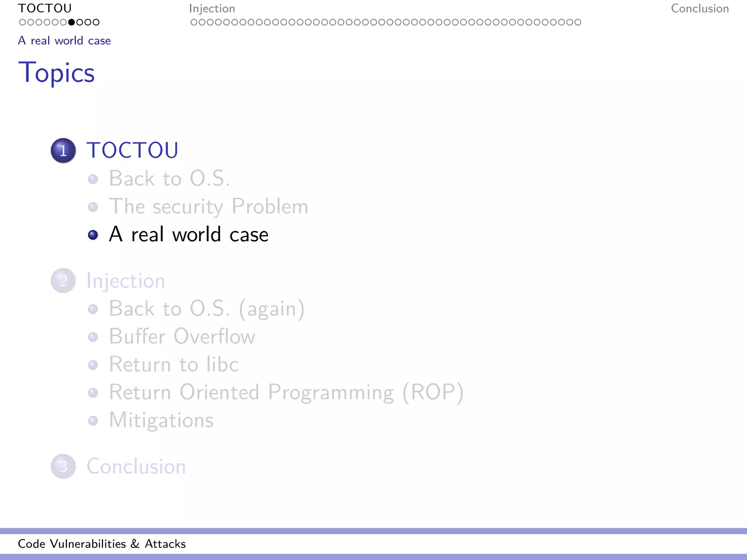Select the last Injection navigation dot
Screen dimensions: 747x560
577,22
